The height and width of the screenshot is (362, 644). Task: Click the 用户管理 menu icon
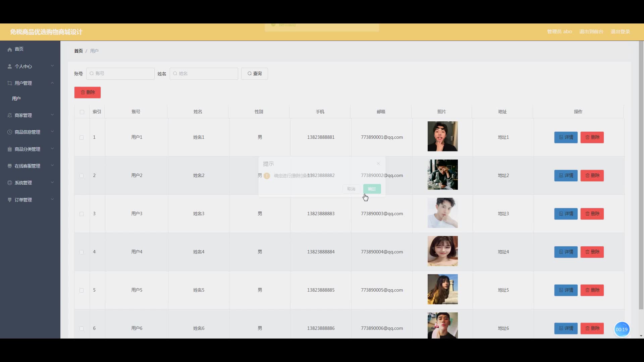[10, 83]
